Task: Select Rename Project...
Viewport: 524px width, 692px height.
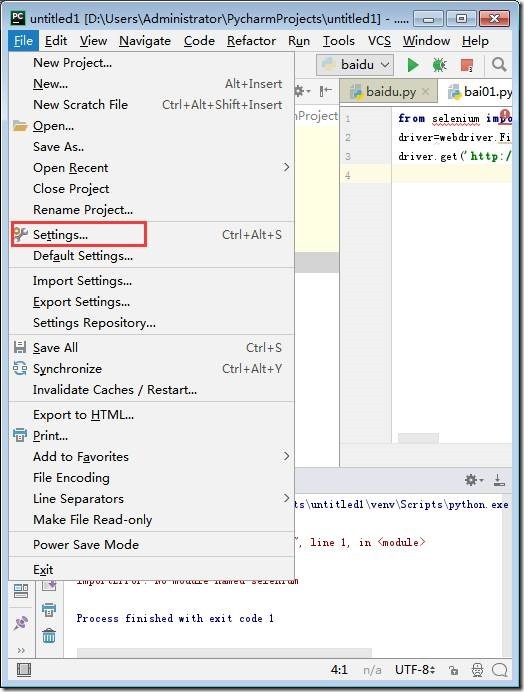Action: click(151, 210)
